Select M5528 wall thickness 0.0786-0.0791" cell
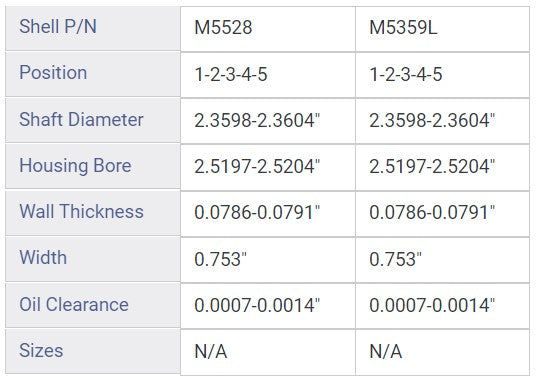This screenshot has width=537, height=382. [x=268, y=214]
